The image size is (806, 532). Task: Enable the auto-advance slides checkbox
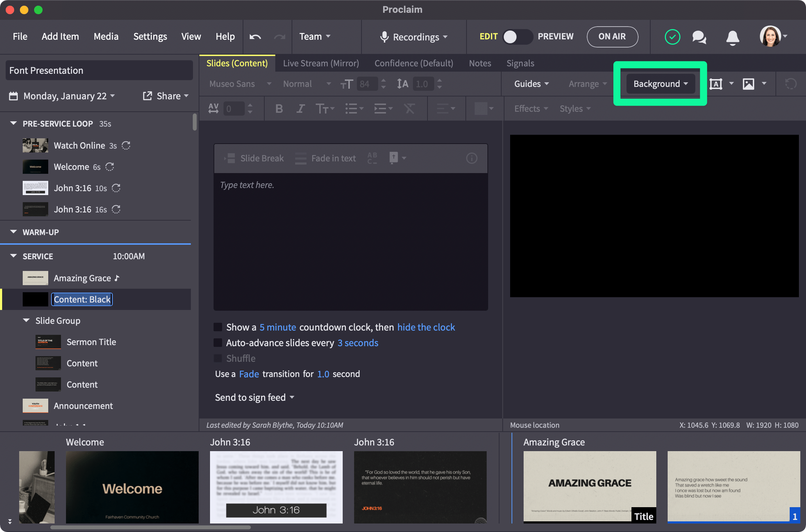(217, 343)
